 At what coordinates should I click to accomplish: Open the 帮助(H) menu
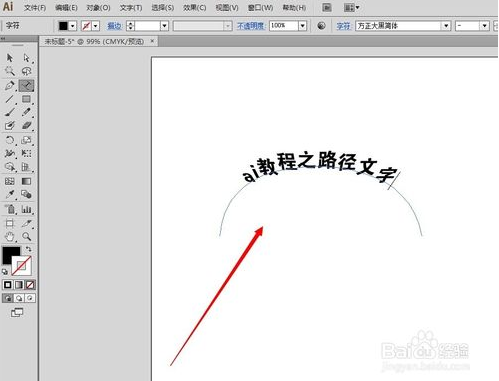tap(294, 7)
